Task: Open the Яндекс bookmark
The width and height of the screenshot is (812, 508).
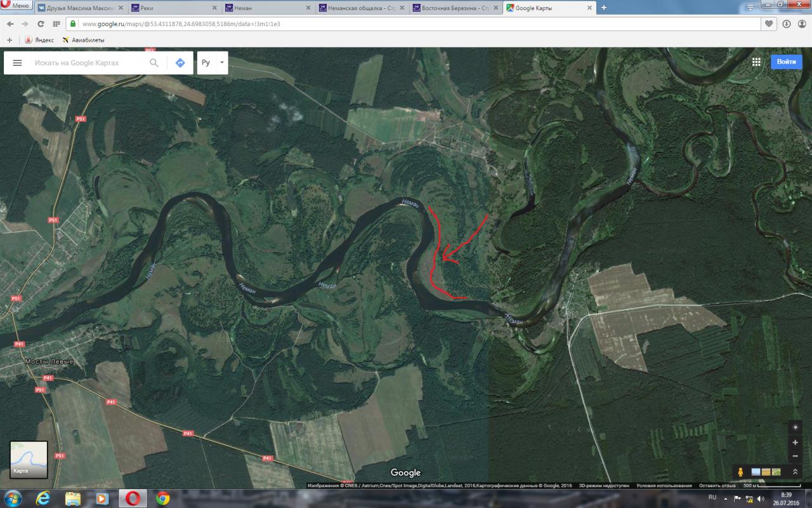Action: (39, 40)
